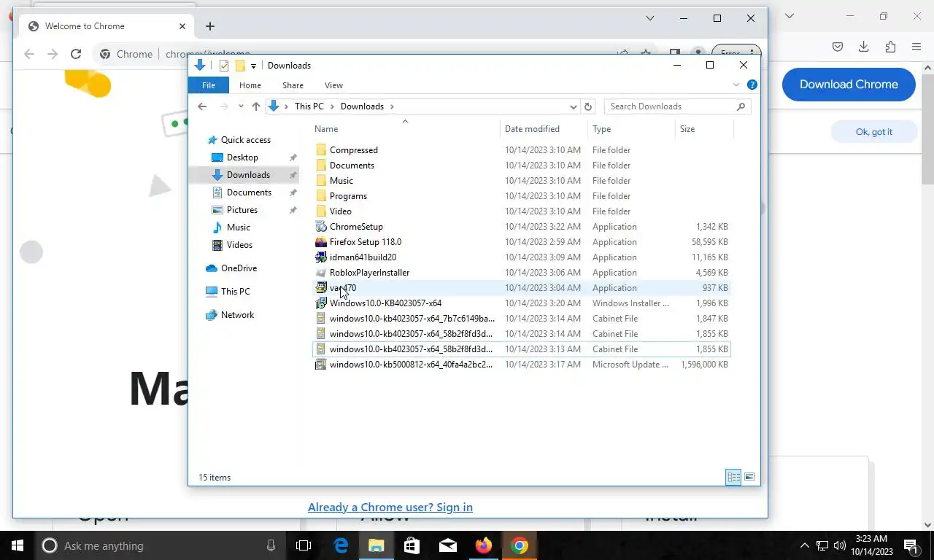
Task: Open Chrome tab search dropdown
Action: point(650,18)
